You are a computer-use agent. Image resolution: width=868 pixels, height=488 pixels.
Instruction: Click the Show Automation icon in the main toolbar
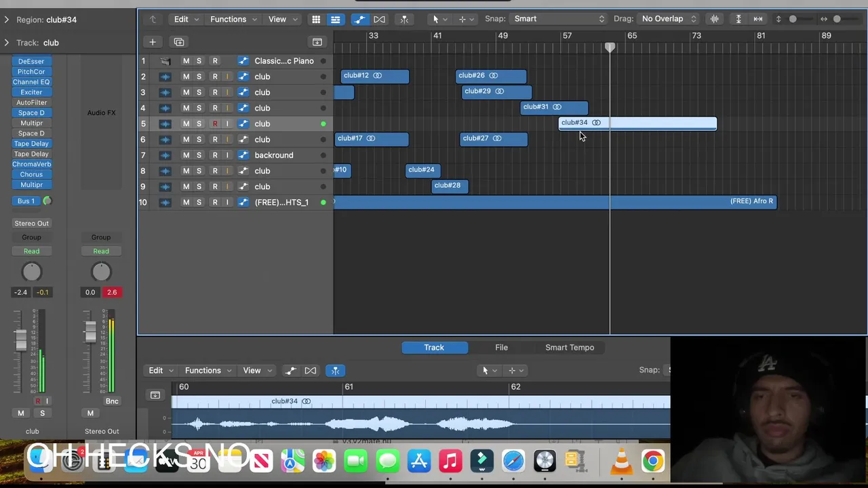[359, 19]
